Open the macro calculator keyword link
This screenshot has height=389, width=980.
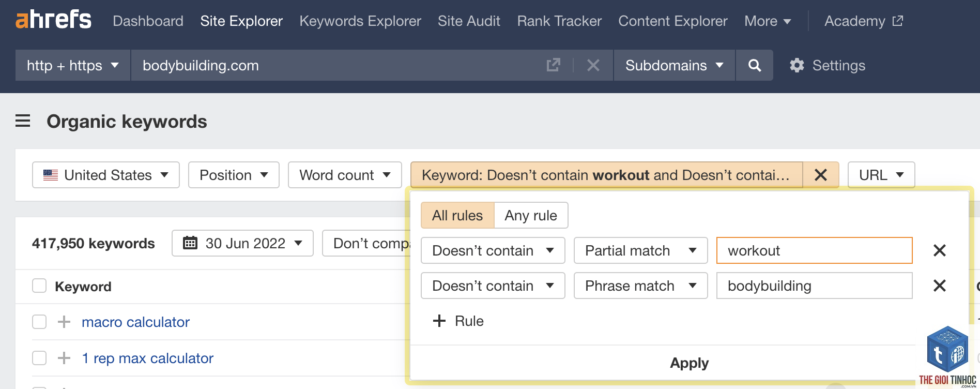[135, 322]
